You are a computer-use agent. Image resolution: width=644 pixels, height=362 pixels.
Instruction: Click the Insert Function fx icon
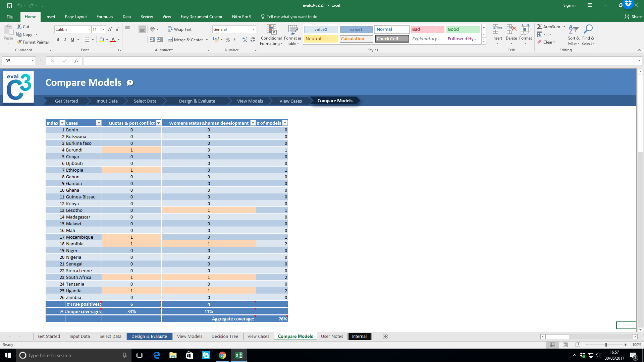(x=76, y=61)
